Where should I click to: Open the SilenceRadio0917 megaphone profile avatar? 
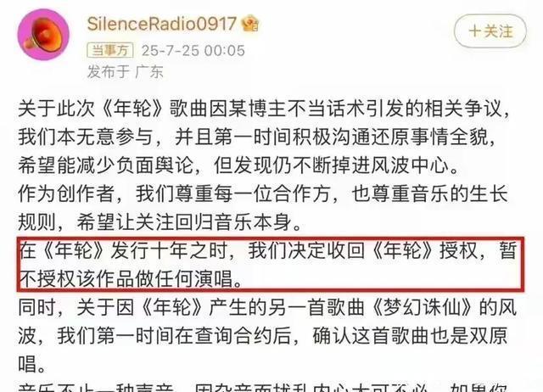(43, 35)
